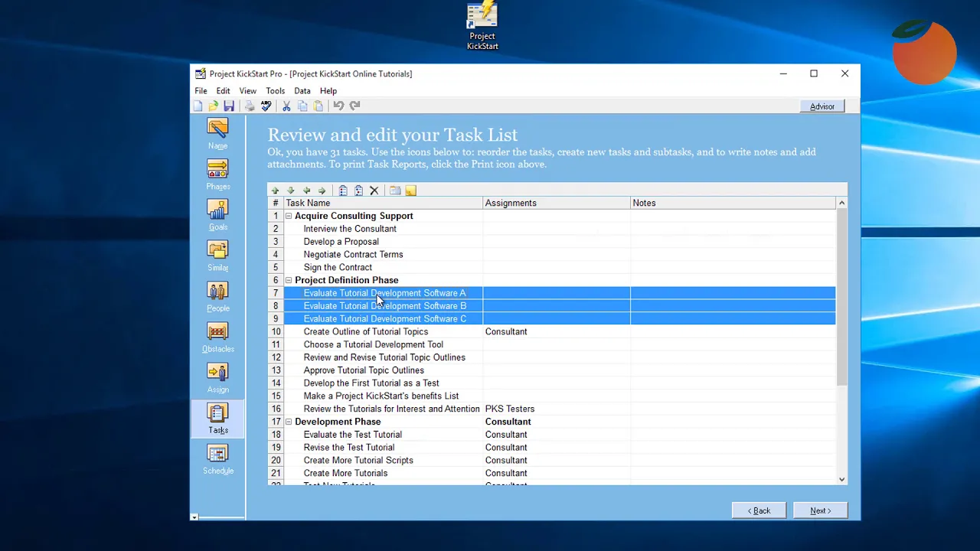
Task: Run the ABC spell check icon
Action: [266, 106]
